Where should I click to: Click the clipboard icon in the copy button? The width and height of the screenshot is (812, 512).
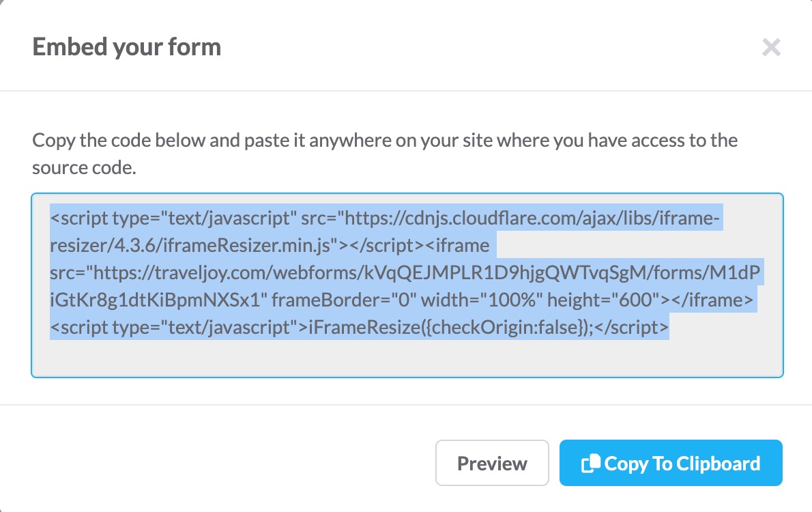pyautogui.click(x=591, y=464)
